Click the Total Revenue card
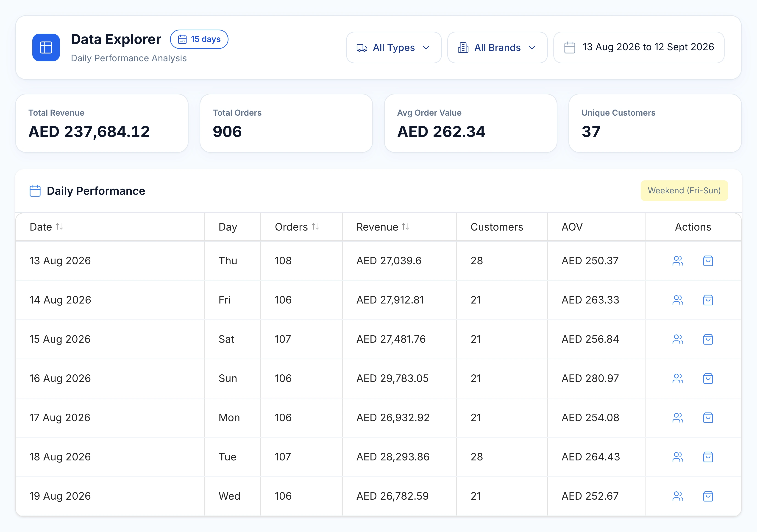Viewport: 757px width, 532px height. [x=102, y=123]
